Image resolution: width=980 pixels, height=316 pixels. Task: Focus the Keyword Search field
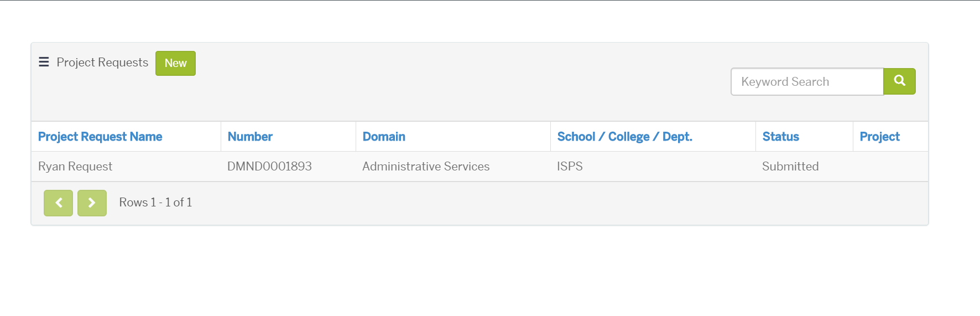[x=807, y=81]
